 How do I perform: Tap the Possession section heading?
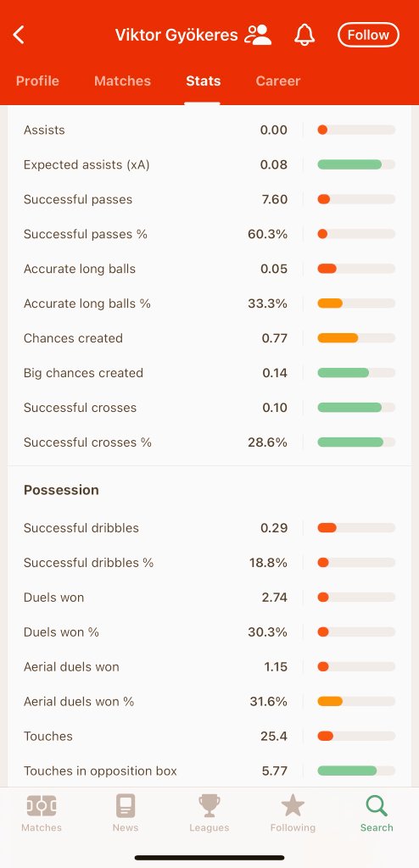[61, 490]
